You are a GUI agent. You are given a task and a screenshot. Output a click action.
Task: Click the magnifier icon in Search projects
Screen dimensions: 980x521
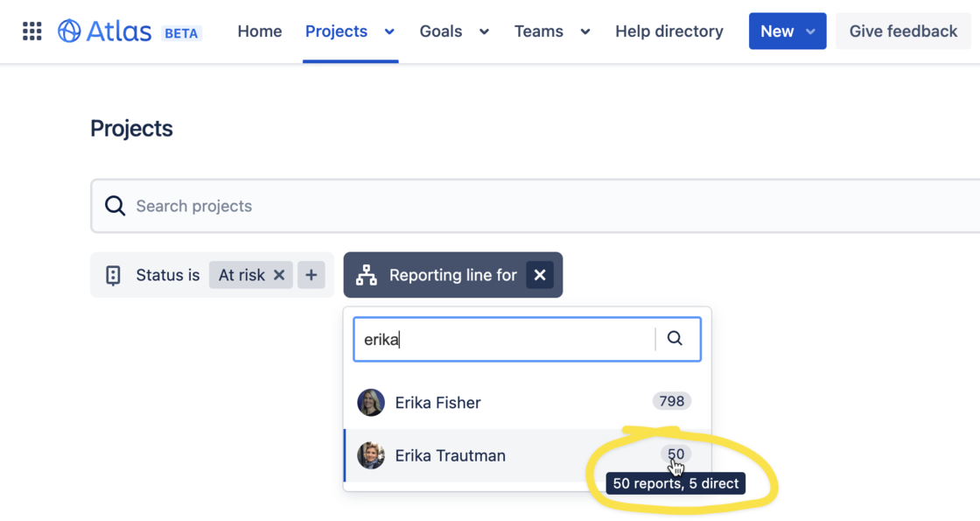coord(115,206)
